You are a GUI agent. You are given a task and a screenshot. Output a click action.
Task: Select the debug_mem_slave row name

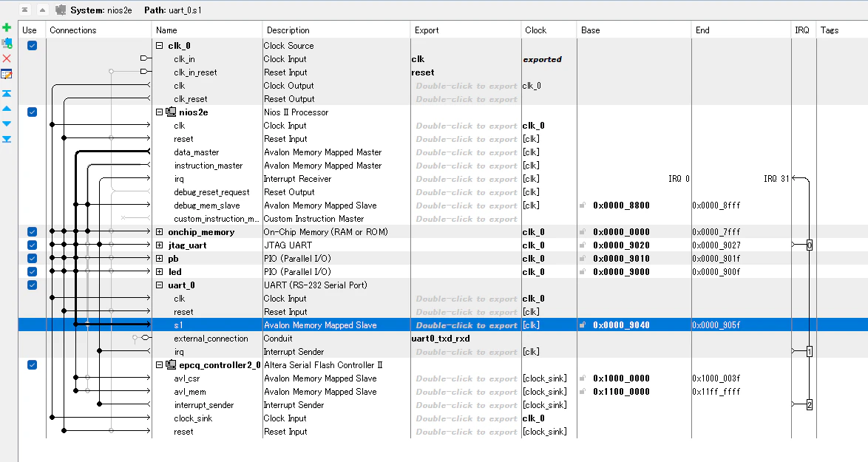[x=206, y=205]
